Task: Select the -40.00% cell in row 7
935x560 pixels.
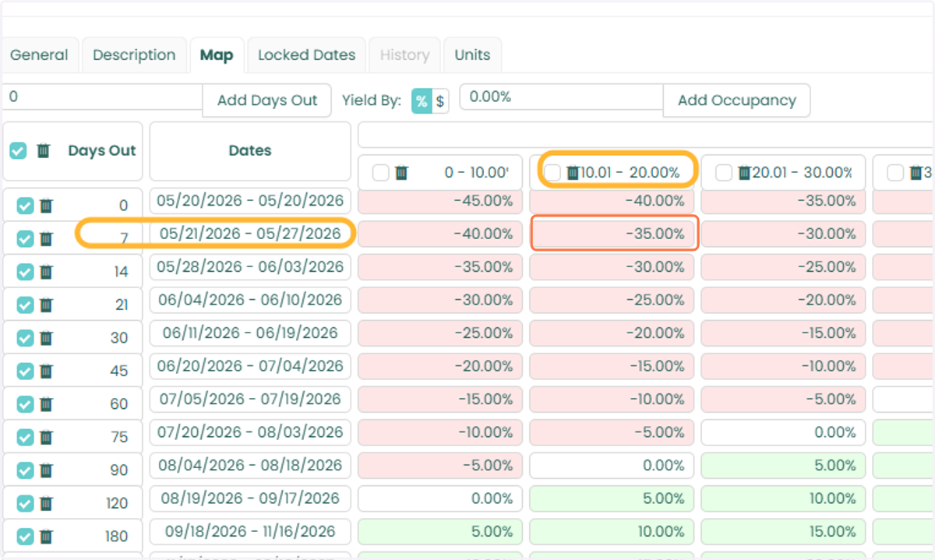Action: click(x=440, y=234)
